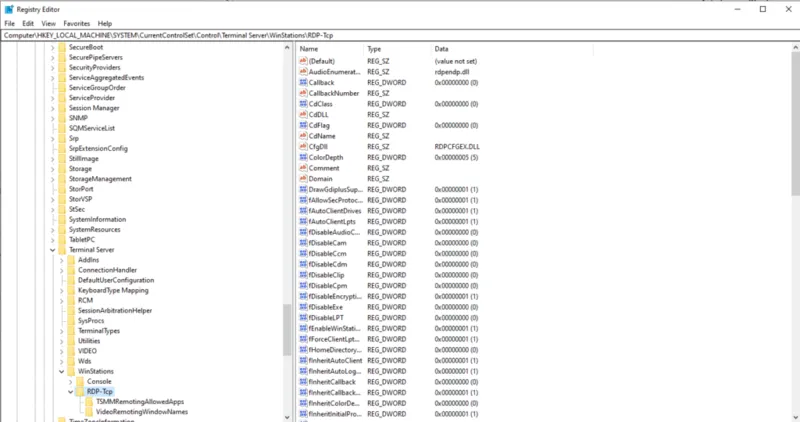Select the ColorDepth DWORD icon
This screenshot has width=800, height=422.
tap(303, 158)
